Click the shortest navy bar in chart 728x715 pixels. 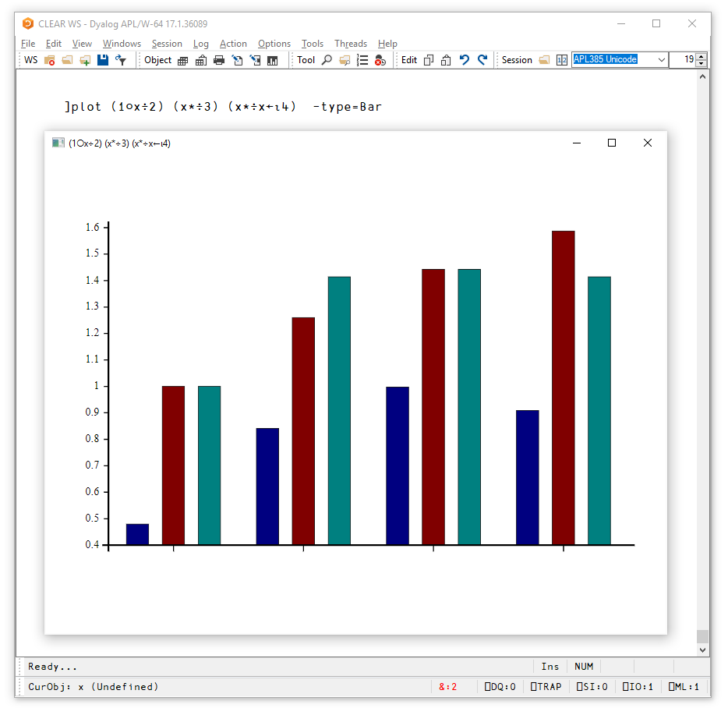point(137,534)
